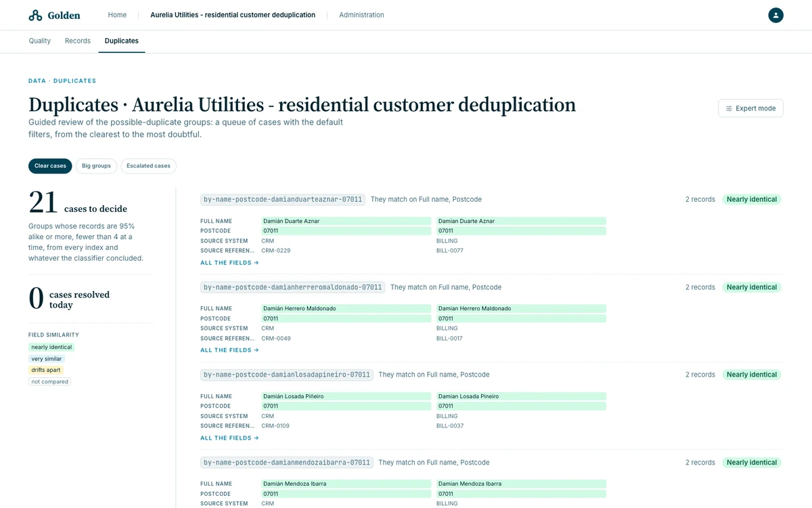The height and width of the screenshot is (508, 812).
Task: Open the Administration navigation item
Action: tap(361, 15)
